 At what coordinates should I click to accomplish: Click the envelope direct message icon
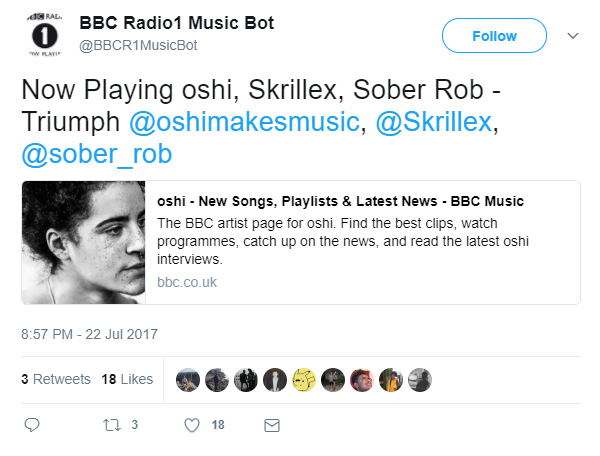pyautogui.click(x=270, y=425)
